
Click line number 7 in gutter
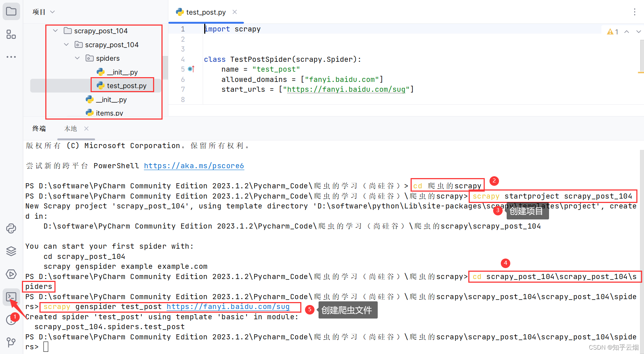[183, 89]
